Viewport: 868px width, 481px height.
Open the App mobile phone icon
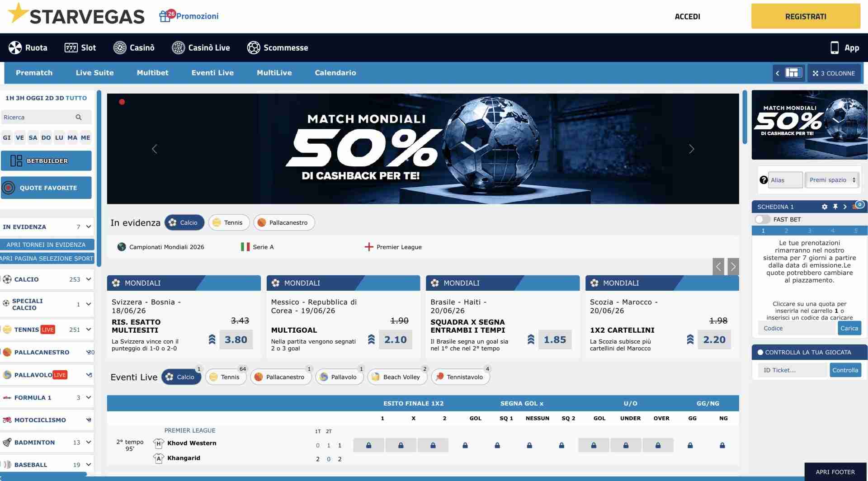pyautogui.click(x=835, y=47)
